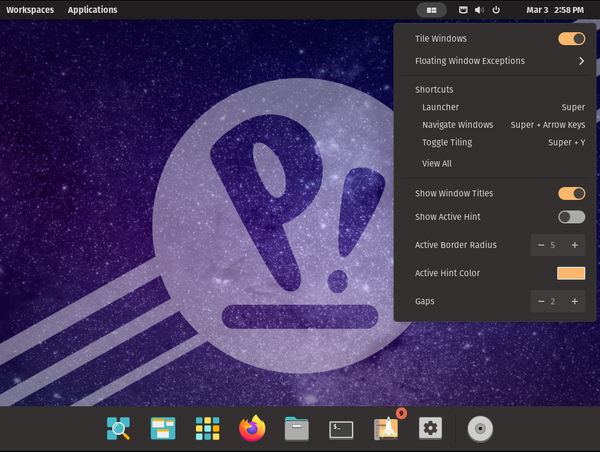Click the Active Border Radius value 5
The image size is (600, 452).
(x=553, y=245)
